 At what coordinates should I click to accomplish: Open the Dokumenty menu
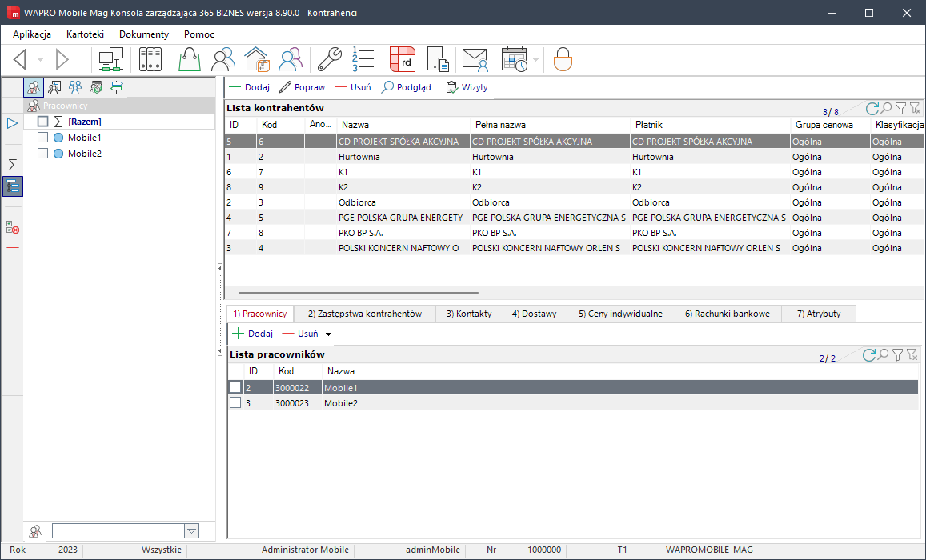(x=144, y=34)
